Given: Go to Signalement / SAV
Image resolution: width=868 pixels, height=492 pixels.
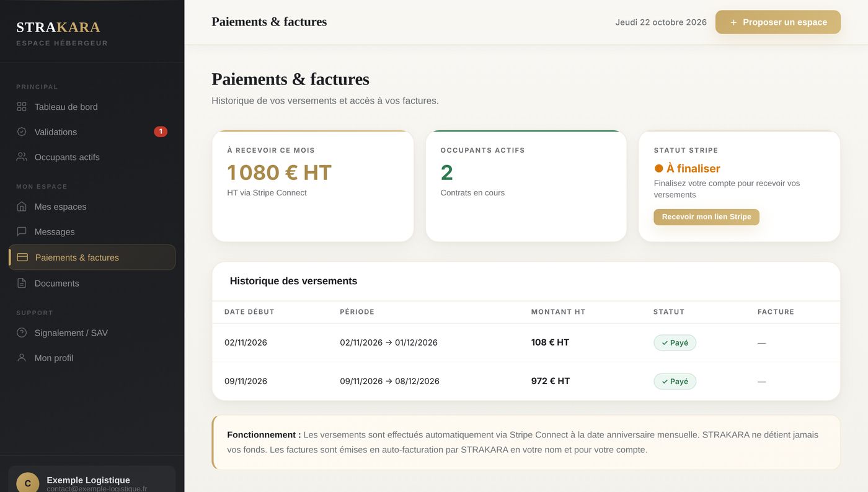Looking at the screenshot, I should (92, 333).
